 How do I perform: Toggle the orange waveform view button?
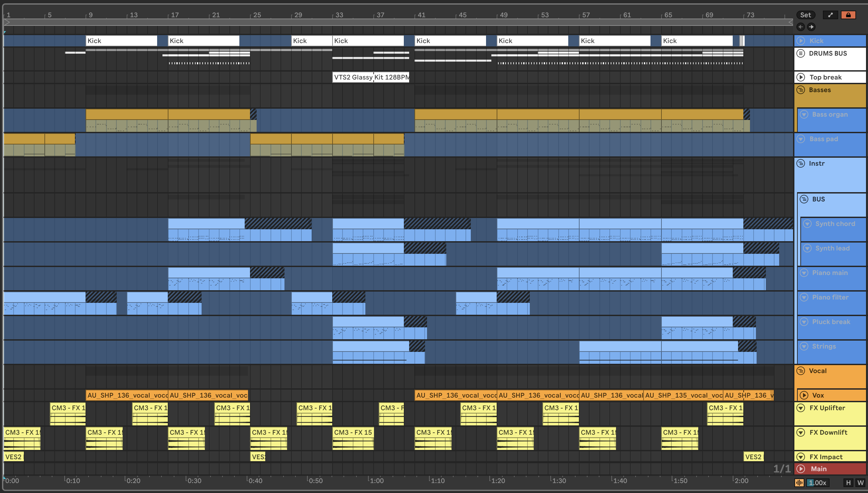[x=799, y=482]
